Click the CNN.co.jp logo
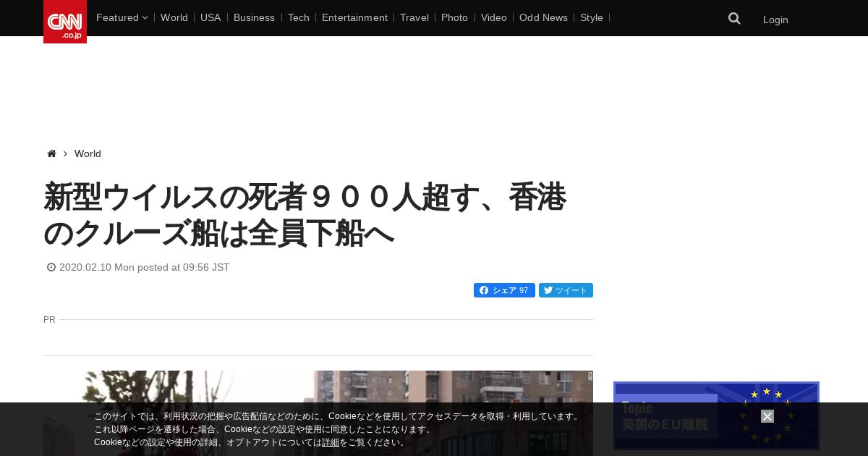 pos(65,22)
